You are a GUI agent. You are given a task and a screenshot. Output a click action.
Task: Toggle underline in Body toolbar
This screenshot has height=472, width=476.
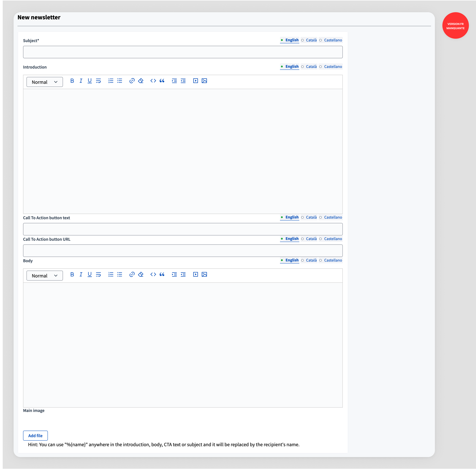90,274
